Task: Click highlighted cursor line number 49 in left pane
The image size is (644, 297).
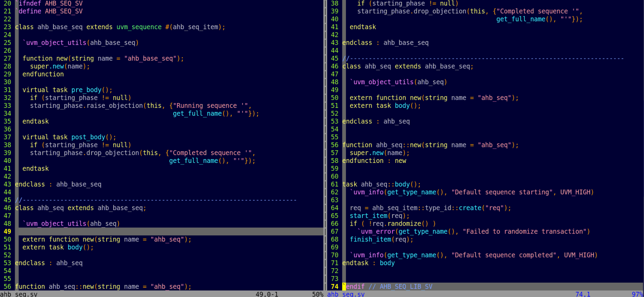Action: pos(7,231)
